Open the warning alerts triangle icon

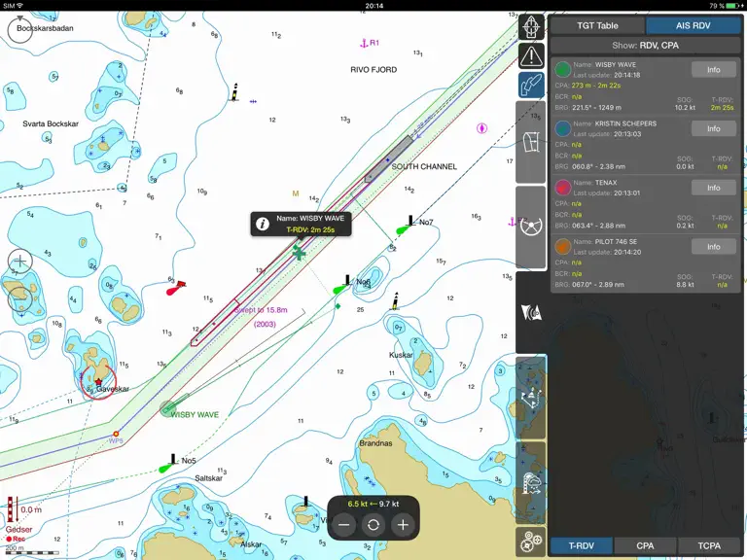(531, 56)
